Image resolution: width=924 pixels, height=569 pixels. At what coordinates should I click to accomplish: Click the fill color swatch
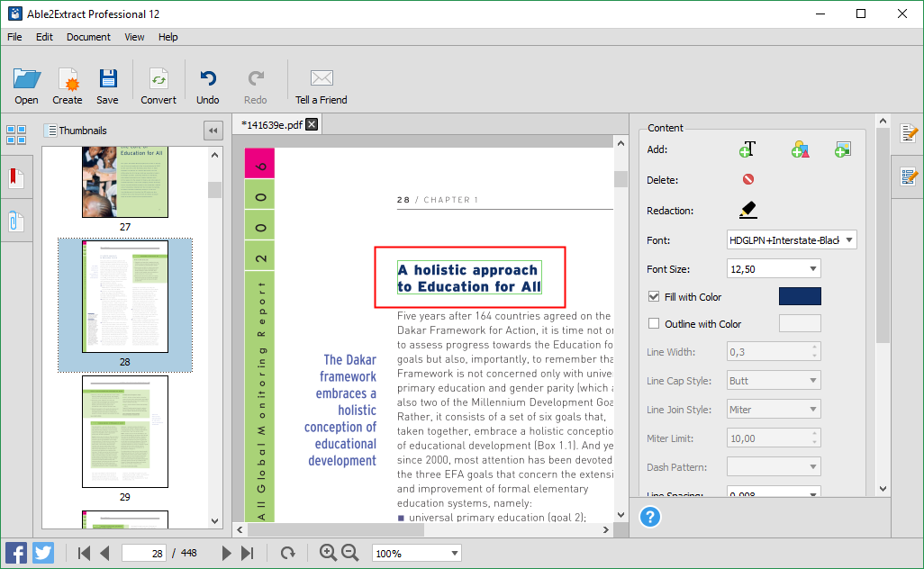tap(800, 295)
